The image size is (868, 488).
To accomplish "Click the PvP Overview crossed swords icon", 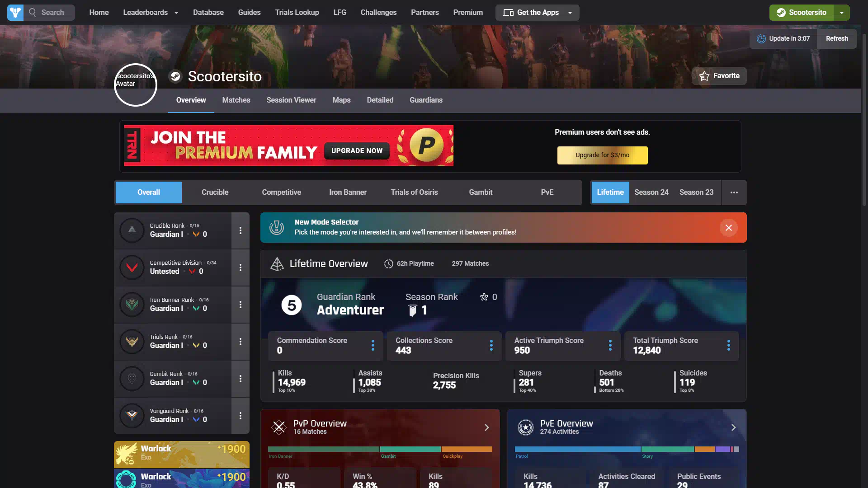I will pos(279,427).
